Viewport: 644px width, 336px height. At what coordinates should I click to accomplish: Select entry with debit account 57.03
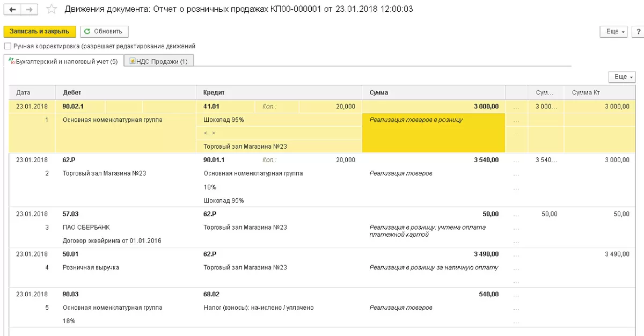coord(71,214)
